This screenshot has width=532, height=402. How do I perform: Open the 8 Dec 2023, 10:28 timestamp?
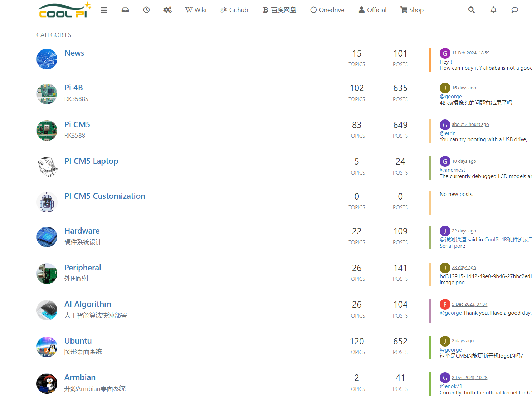469,378
